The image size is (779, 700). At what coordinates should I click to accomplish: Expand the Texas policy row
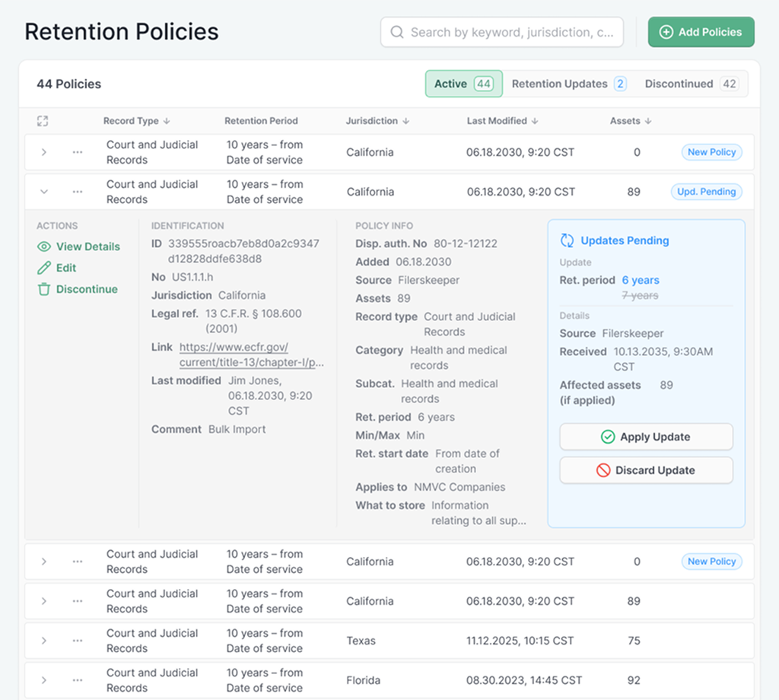43,641
